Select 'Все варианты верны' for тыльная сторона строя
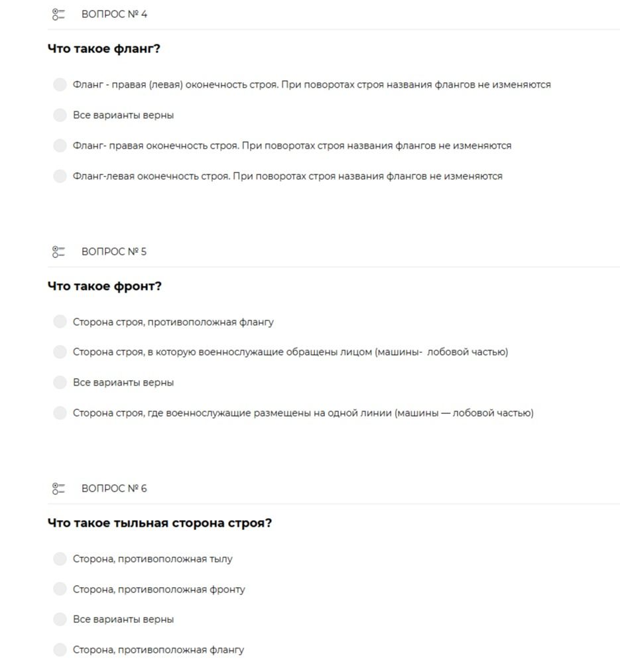Image resolution: width=620 pixels, height=672 pixels. click(60, 620)
